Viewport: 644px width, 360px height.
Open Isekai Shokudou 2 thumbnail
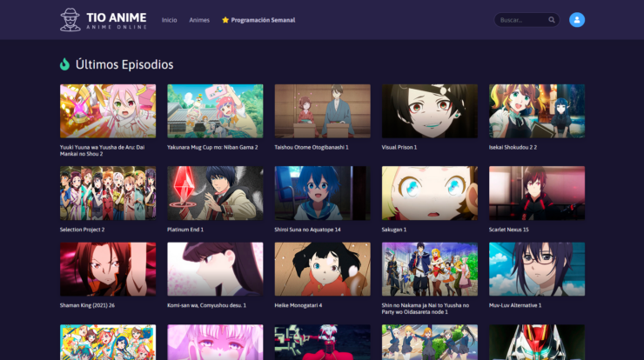coord(537,110)
